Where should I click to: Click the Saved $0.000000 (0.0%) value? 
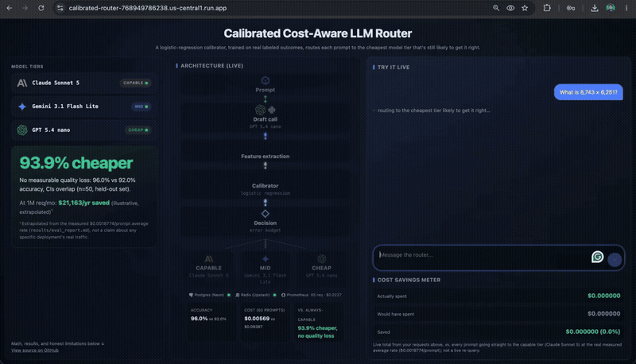click(592, 331)
